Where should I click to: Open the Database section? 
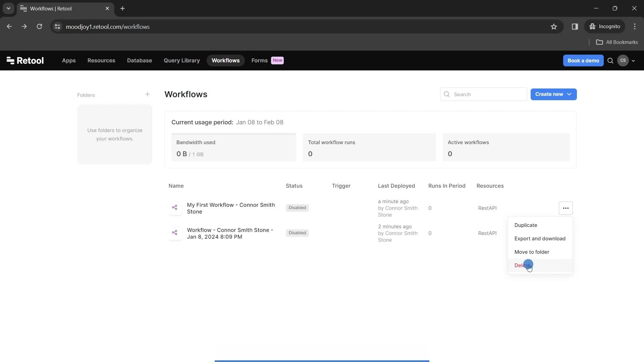coord(140,61)
